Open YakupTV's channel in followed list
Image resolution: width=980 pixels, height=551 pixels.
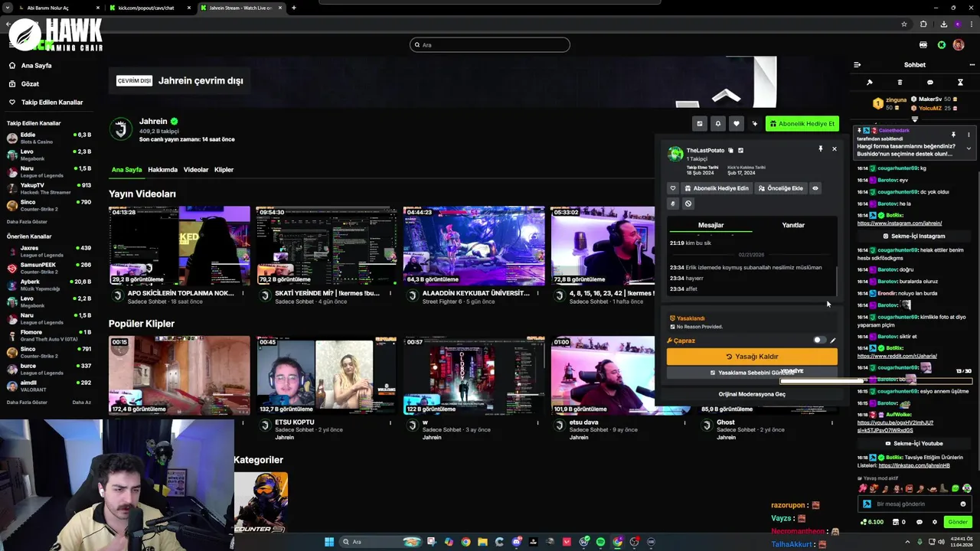(49, 188)
